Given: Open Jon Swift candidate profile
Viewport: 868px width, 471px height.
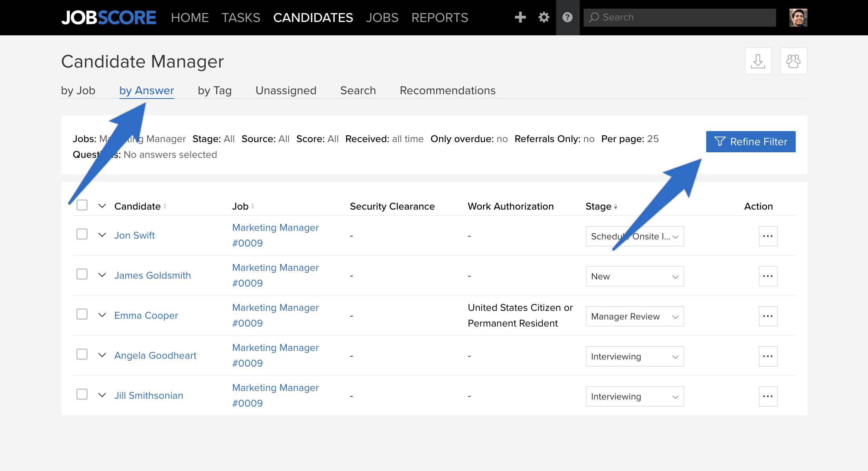Looking at the screenshot, I should tap(134, 235).
